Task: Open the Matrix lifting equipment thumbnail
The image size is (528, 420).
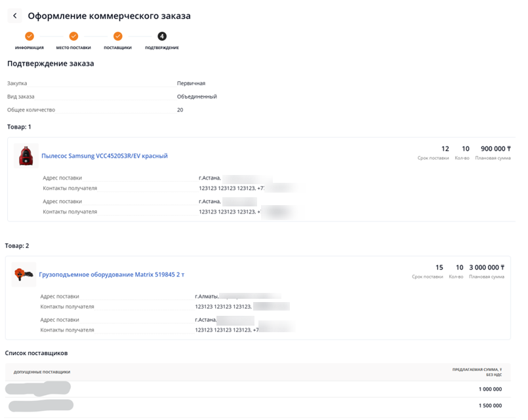Action: [24, 275]
